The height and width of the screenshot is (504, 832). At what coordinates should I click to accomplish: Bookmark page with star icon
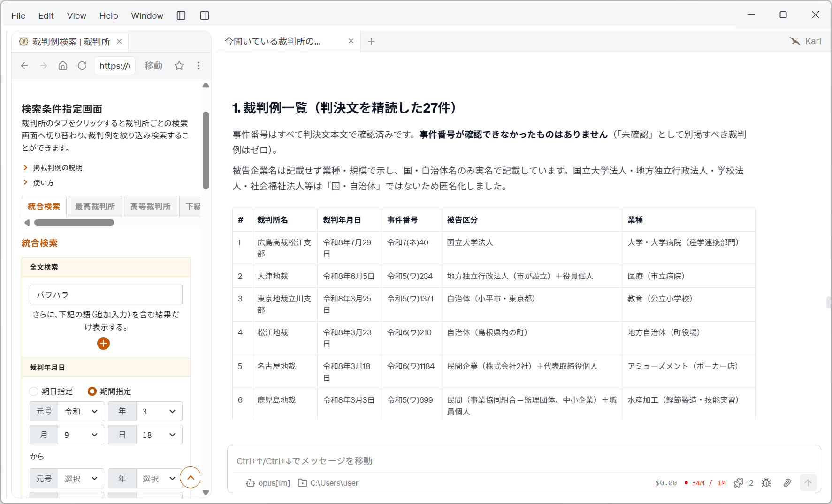click(179, 66)
